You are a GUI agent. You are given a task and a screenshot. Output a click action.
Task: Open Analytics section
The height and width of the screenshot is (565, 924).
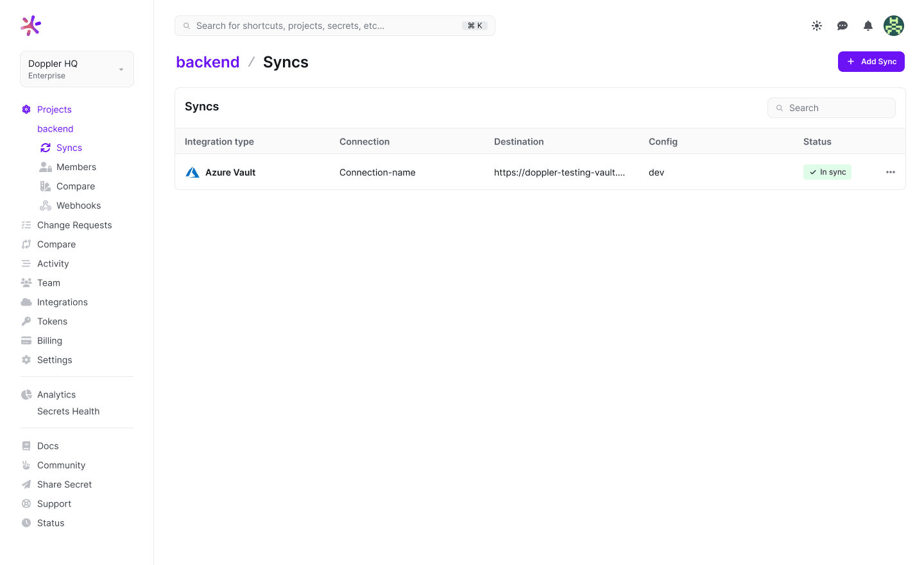pos(56,395)
